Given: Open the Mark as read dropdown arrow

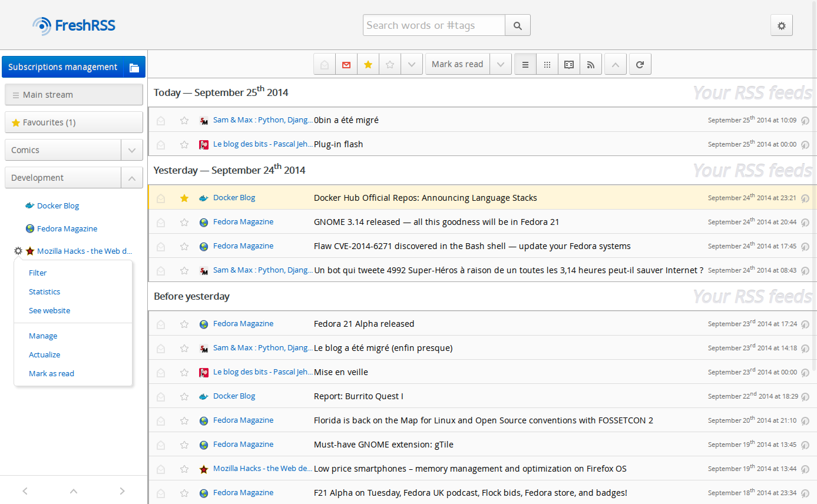Looking at the screenshot, I should [500, 64].
